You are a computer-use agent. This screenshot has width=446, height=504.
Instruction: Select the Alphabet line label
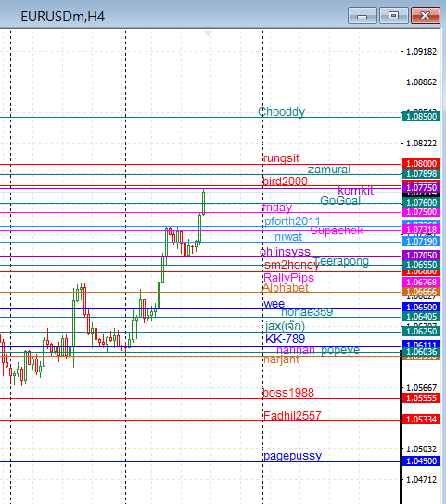click(286, 288)
